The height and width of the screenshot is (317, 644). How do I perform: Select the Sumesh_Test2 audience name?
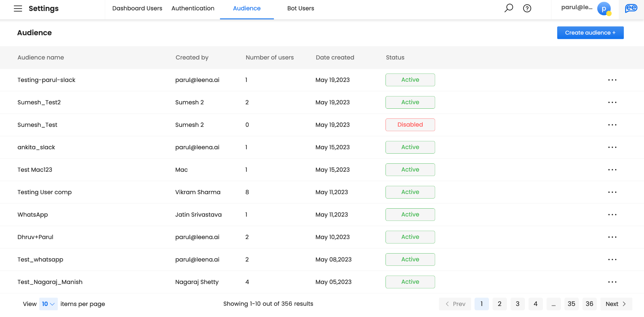[39, 102]
